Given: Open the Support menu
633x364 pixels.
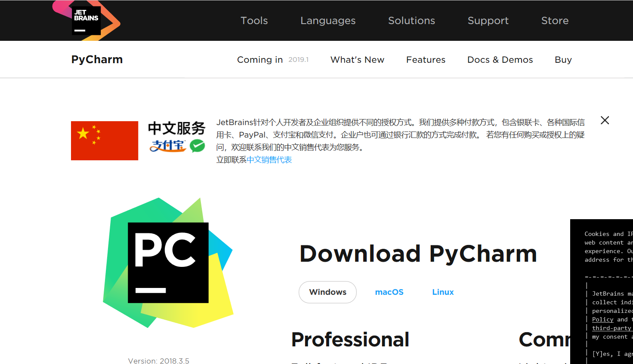Looking at the screenshot, I should [488, 21].
